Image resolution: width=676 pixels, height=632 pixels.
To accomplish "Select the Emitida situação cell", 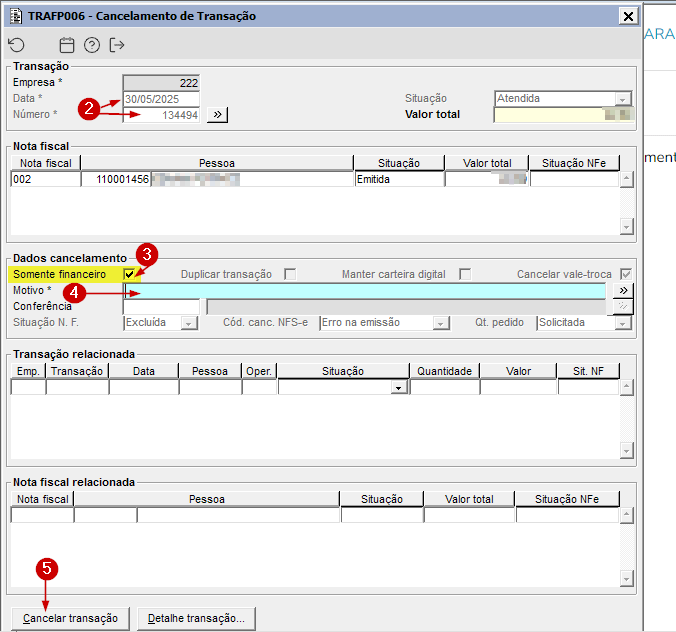I will pos(399,179).
